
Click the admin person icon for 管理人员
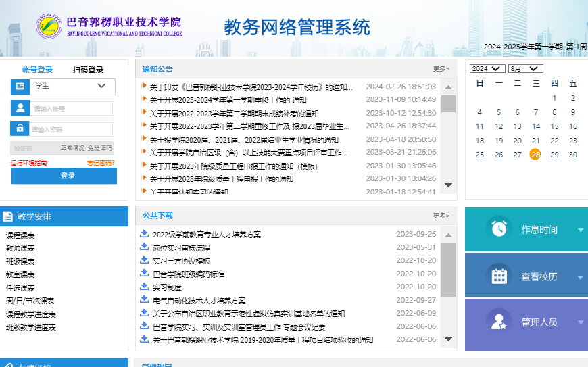pos(499,321)
